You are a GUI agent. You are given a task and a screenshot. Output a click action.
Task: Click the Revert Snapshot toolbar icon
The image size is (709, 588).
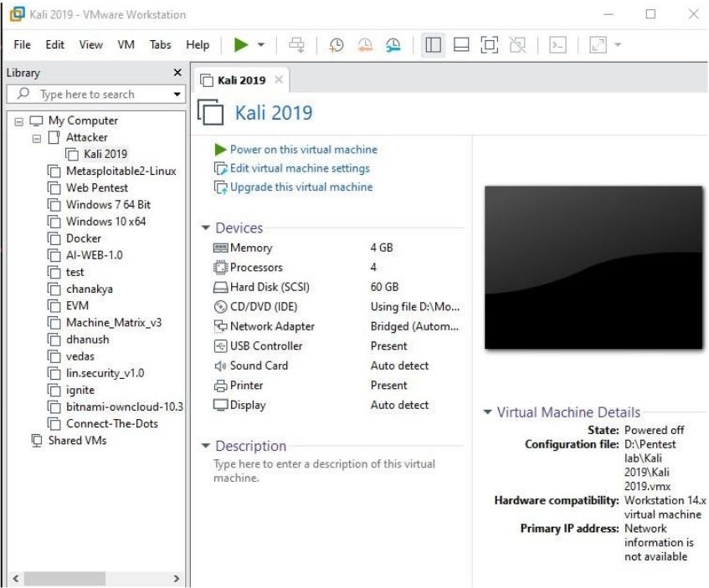point(366,45)
